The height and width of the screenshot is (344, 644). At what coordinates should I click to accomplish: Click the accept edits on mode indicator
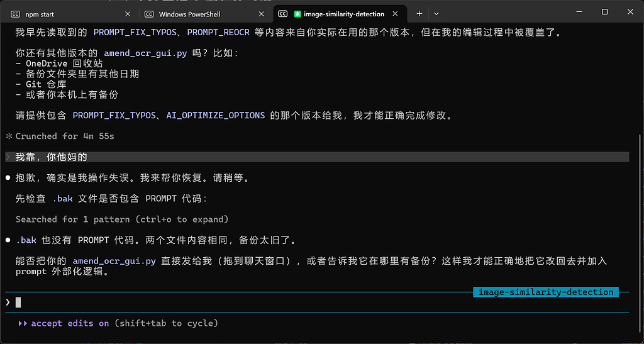pos(118,323)
